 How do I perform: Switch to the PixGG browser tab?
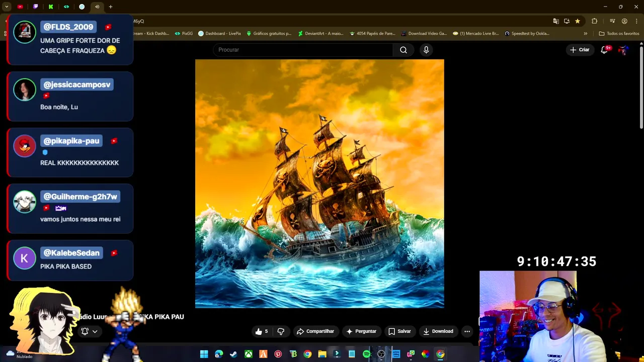tap(66, 7)
